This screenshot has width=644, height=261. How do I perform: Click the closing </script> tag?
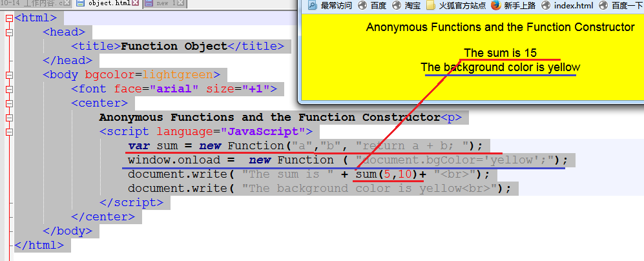coord(131,203)
